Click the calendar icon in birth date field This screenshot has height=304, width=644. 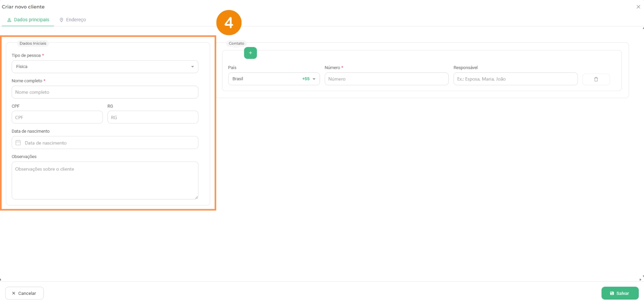pyautogui.click(x=18, y=143)
